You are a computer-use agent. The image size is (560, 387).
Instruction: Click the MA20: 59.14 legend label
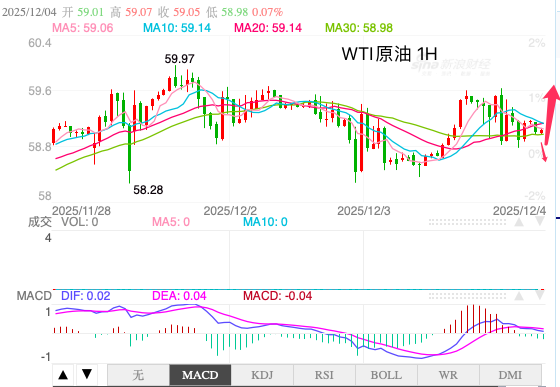pos(268,28)
